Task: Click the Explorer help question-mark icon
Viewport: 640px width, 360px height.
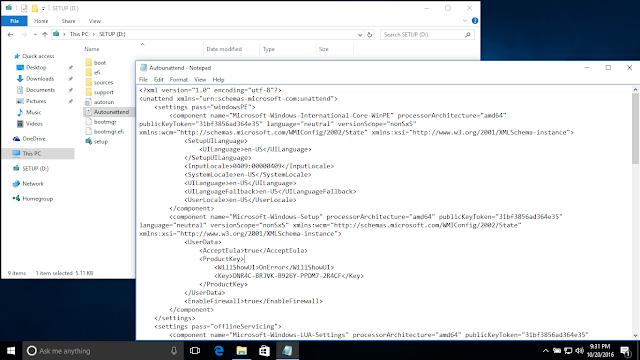Action: pyautogui.click(x=475, y=21)
